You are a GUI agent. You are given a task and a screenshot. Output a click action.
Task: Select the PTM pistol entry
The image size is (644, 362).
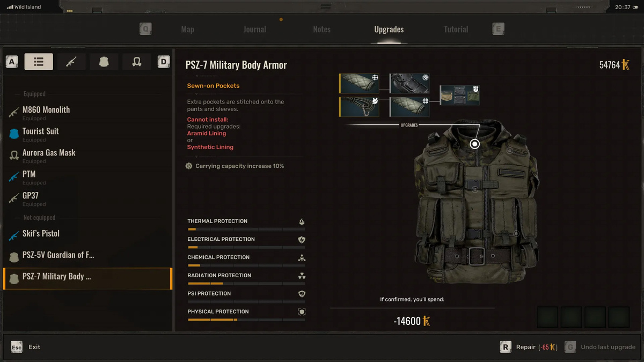point(87,176)
